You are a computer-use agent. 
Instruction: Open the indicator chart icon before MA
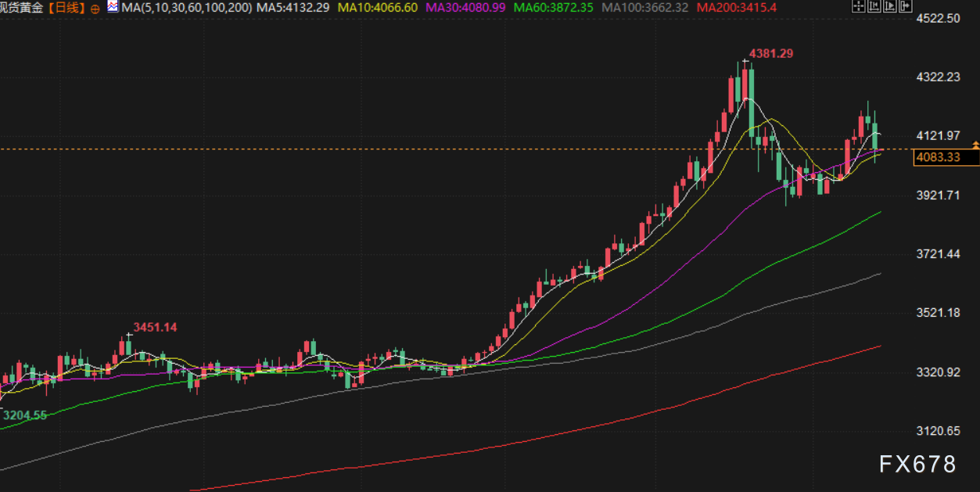pos(113,7)
